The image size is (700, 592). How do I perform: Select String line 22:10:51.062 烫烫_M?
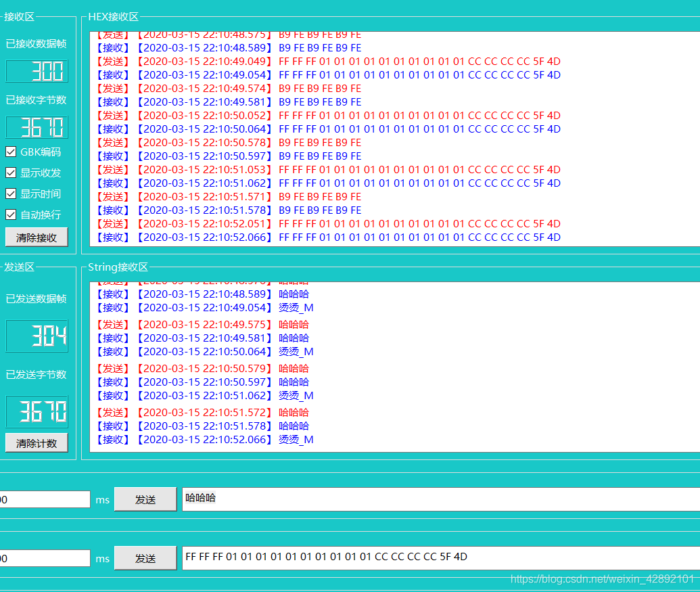pos(206,395)
